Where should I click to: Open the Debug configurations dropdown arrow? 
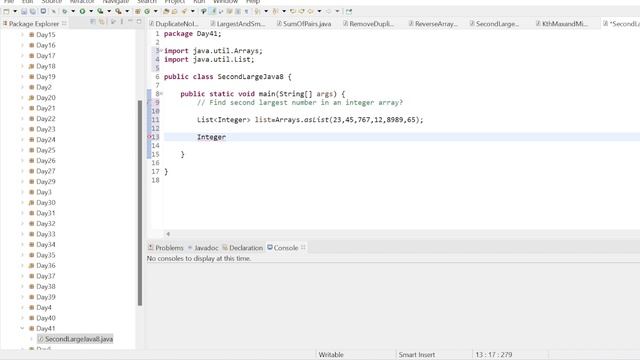tap(73, 11)
